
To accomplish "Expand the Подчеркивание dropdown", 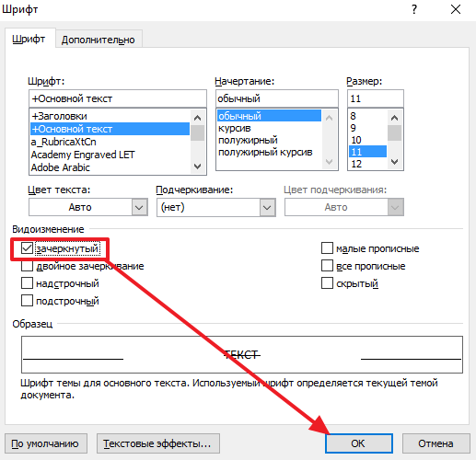I will [216, 207].
